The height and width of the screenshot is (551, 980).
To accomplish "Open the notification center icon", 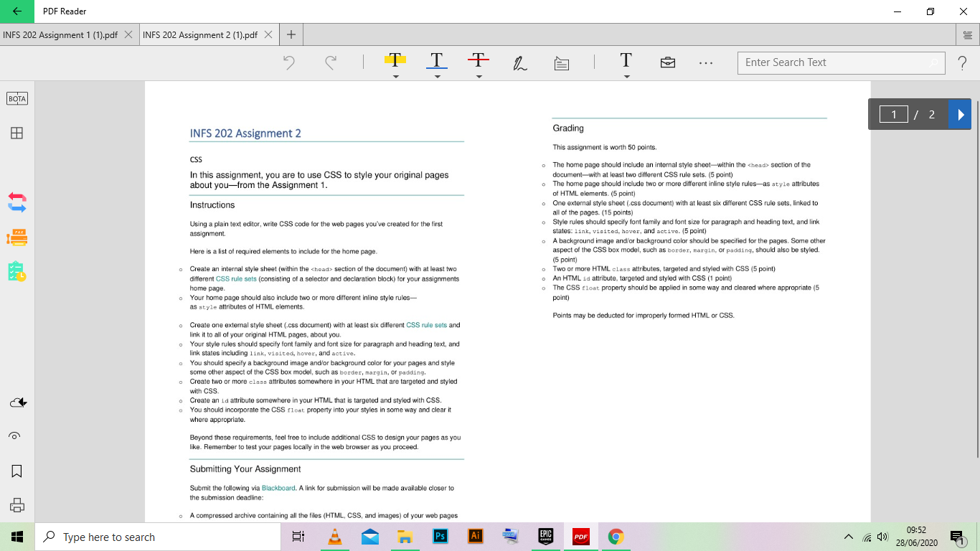I will tap(956, 537).
